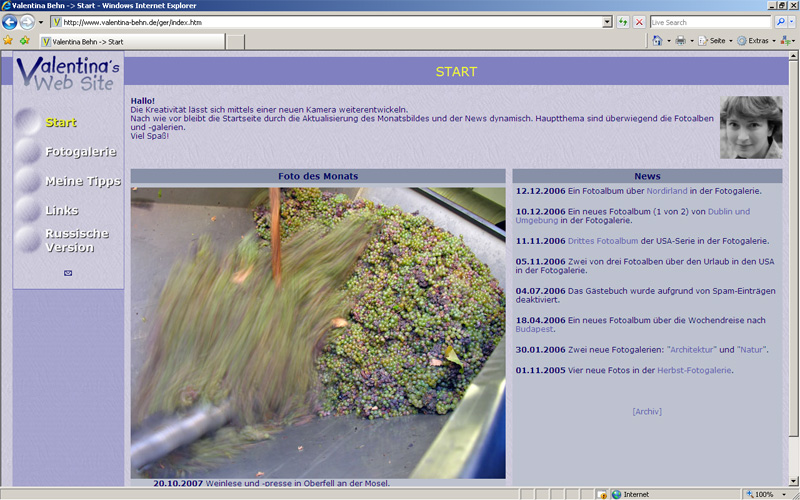
Task: Open the search provider options dropdown
Action: coord(792,22)
